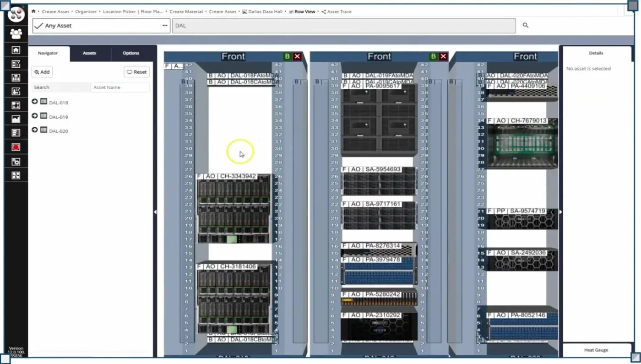Click the red record icon in sidebar
The width and height of the screenshot is (641, 364).
point(16,147)
